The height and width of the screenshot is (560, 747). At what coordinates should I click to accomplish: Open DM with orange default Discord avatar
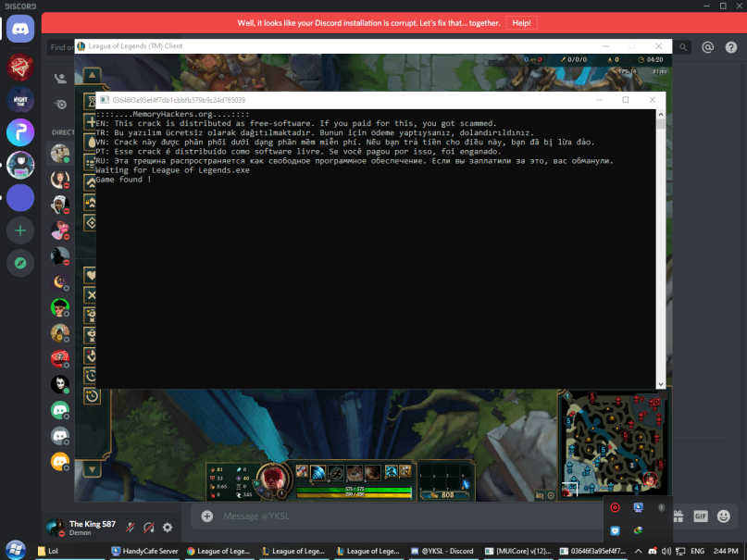click(60, 462)
